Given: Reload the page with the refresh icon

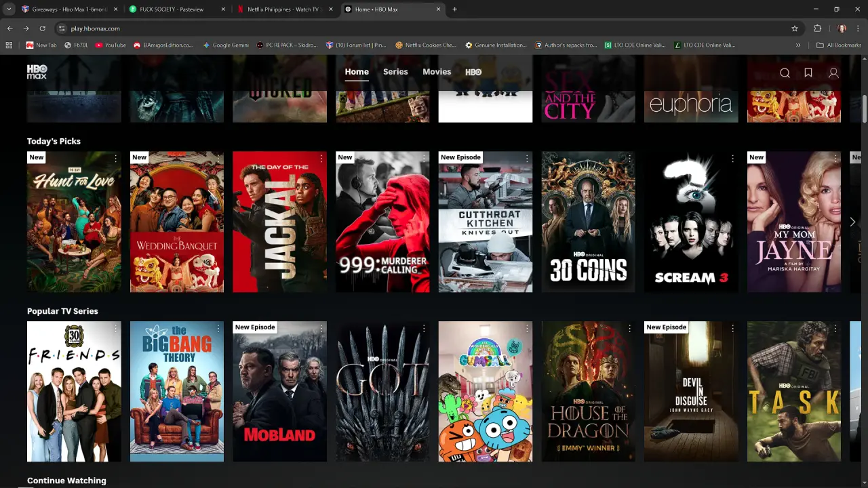Looking at the screenshot, I should 43,28.
